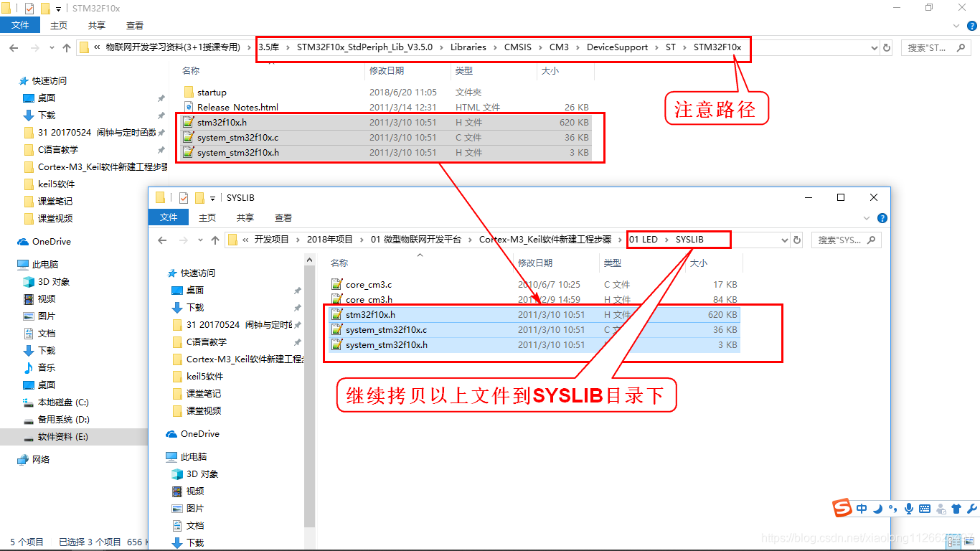This screenshot has height=551, width=980.
Task: Click search box in SYSLIB window
Action: click(846, 240)
